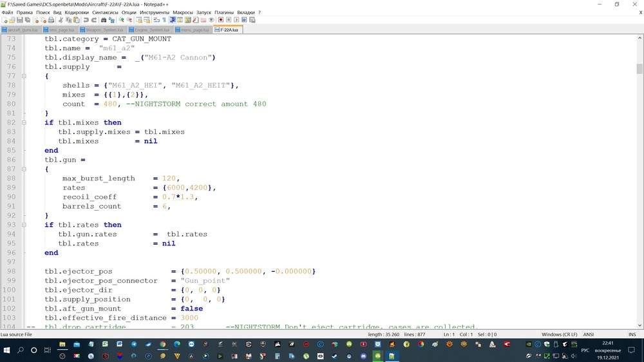Switch to the sms_page.lua tab

pyautogui.click(x=59, y=30)
